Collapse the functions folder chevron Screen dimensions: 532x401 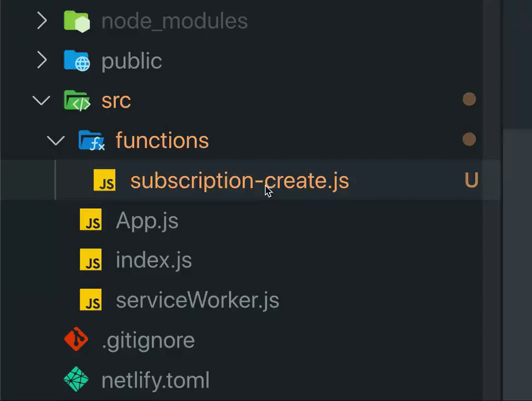(x=56, y=140)
